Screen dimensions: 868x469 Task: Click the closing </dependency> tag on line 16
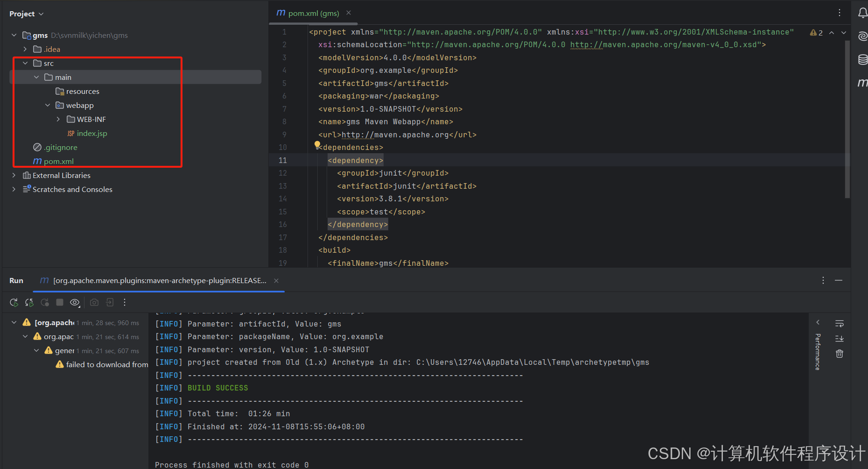coord(358,225)
